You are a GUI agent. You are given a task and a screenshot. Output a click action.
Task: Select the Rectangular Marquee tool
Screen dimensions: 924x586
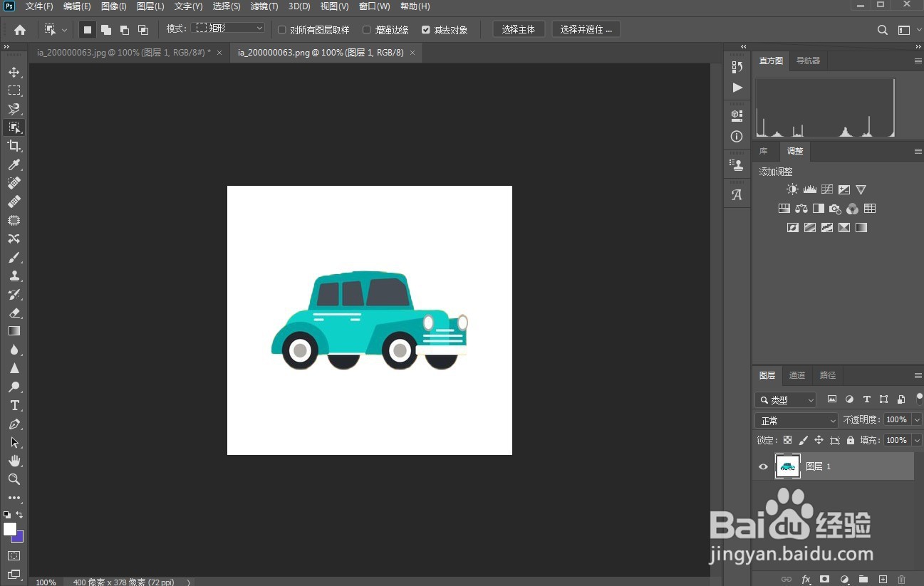pos(14,90)
